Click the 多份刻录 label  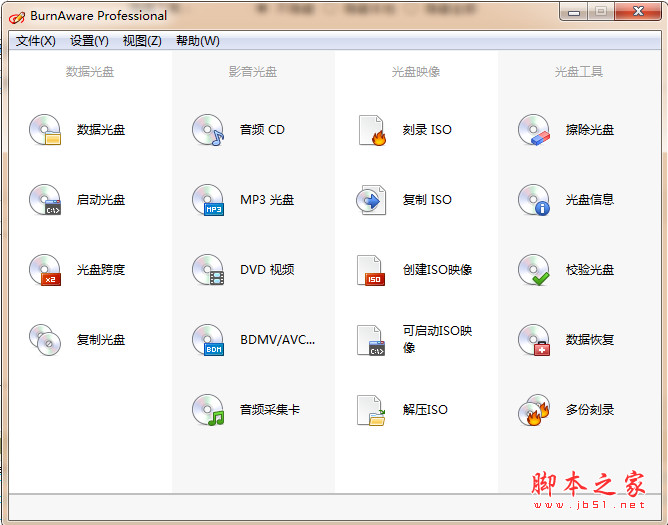tap(590, 410)
